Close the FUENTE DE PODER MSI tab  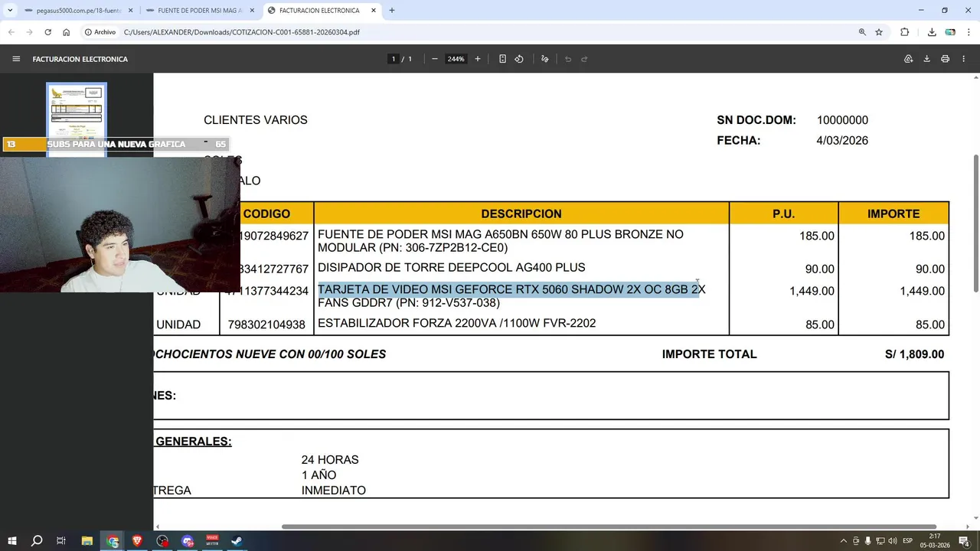click(252, 11)
